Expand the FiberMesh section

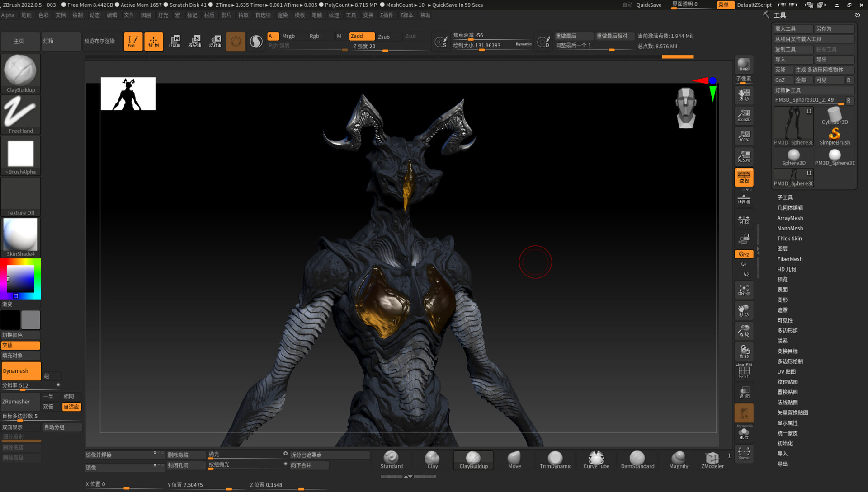789,258
